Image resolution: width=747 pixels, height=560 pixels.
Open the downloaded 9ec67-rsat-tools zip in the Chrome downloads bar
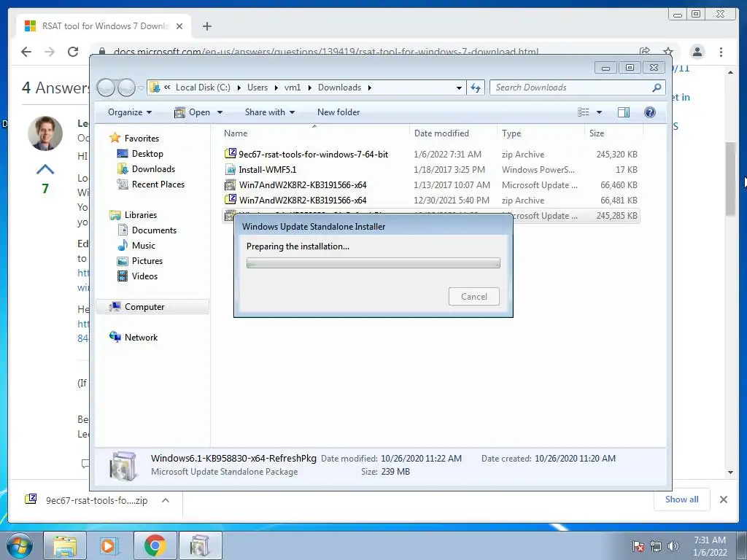click(x=86, y=500)
